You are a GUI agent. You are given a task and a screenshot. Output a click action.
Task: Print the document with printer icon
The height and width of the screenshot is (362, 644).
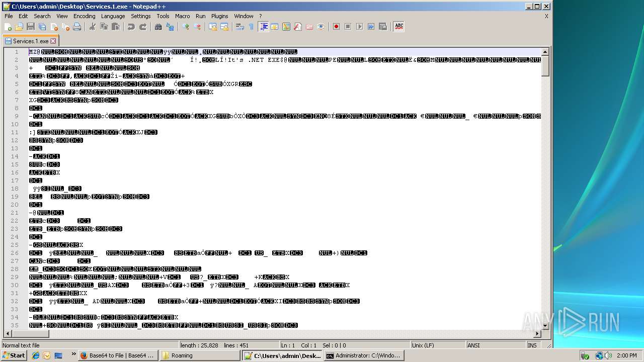pyautogui.click(x=77, y=27)
